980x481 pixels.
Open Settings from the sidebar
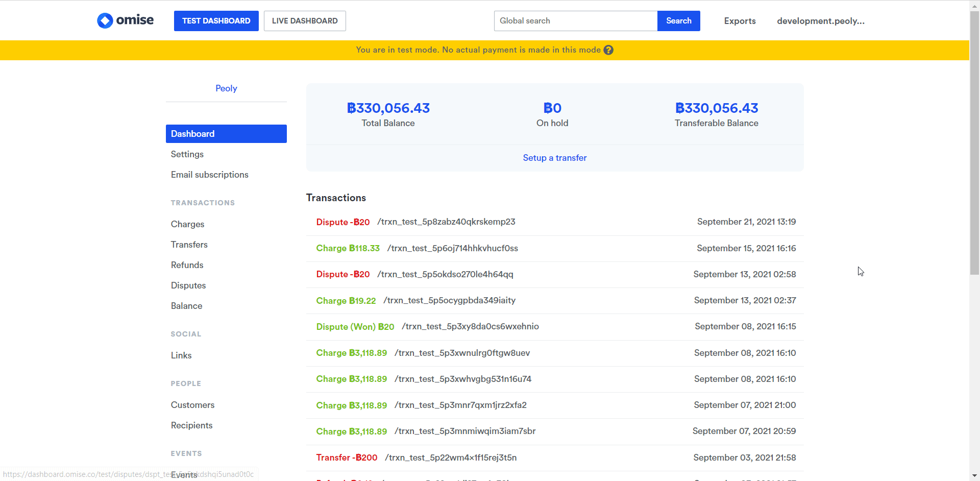click(x=187, y=154)
